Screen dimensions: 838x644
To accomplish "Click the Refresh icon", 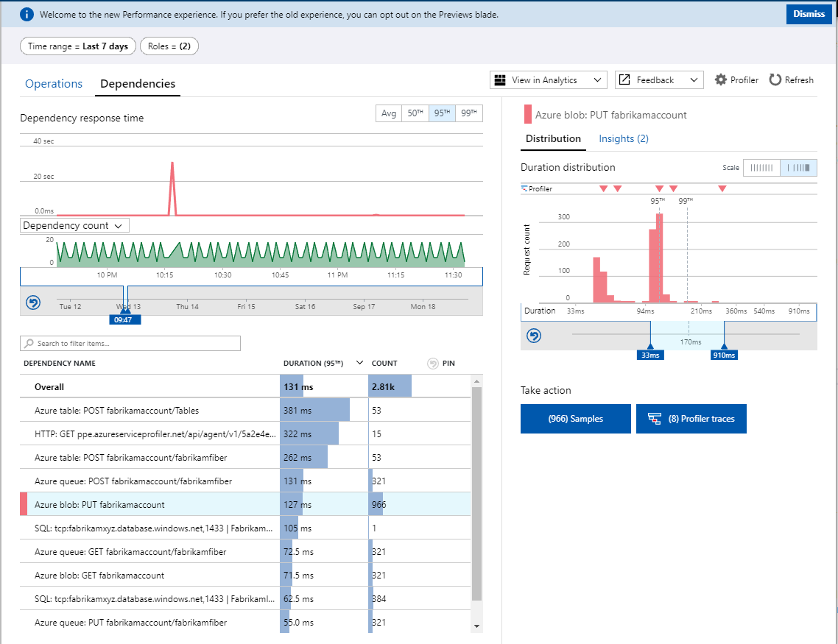I will point(775,79).
